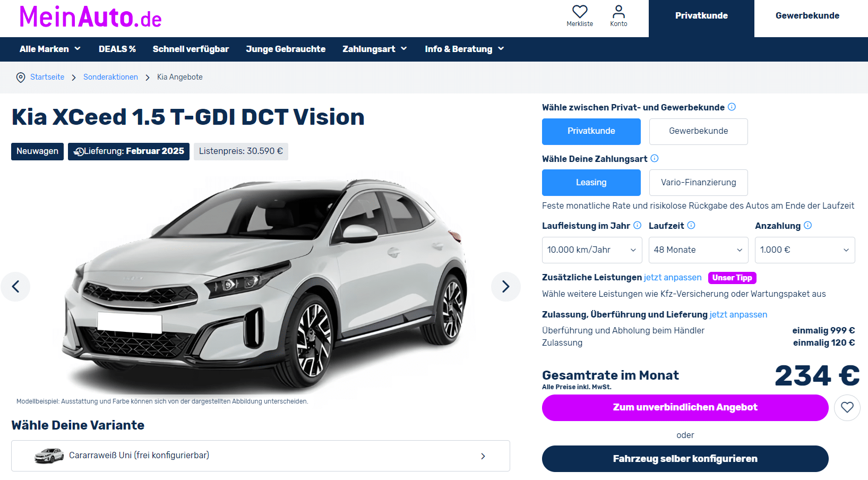Select Gewerbekunde customer type button

[699, 131]
